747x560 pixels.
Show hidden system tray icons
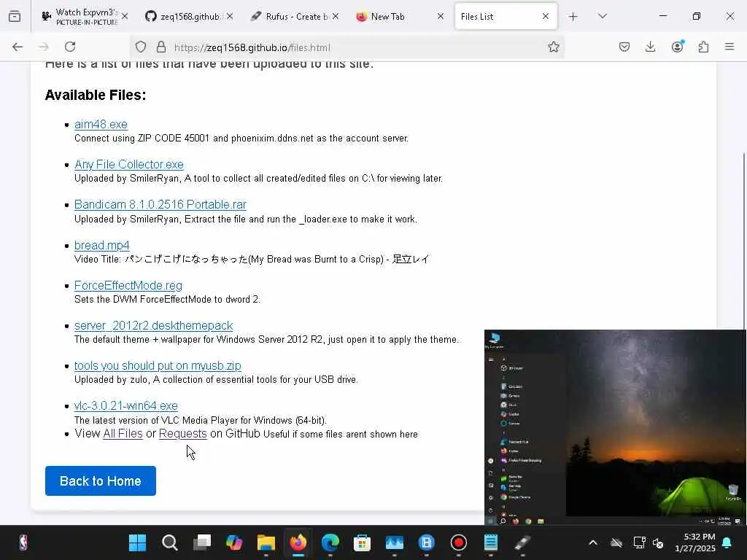click(x=593, y=542)
